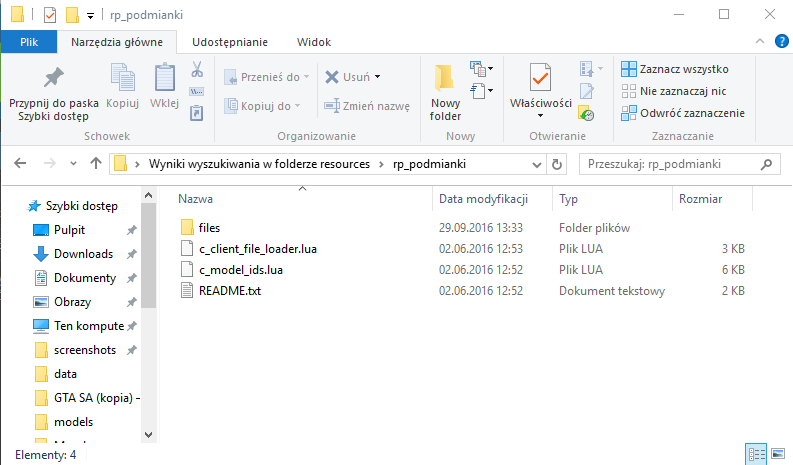Click Zaznacz wszystko
Viewport: 793px width, 465px height.
point(675,69)
